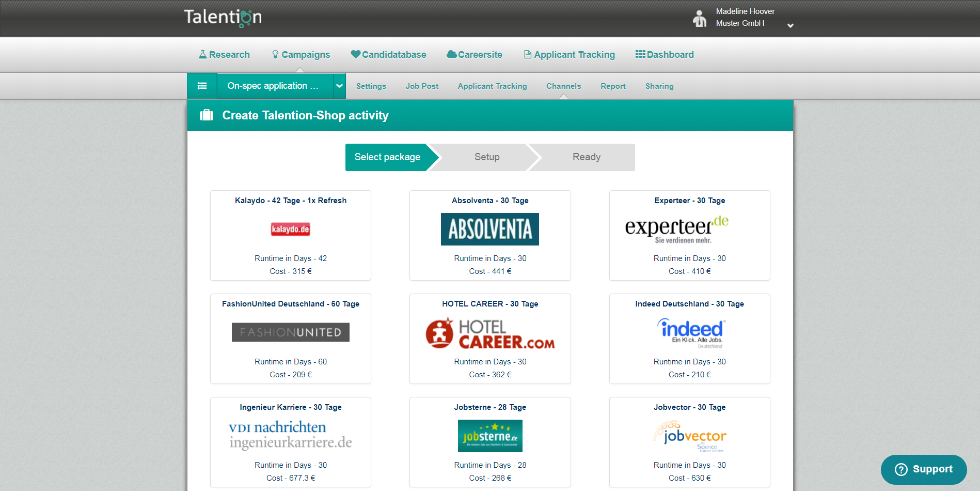Select the Experteer 30 Tage package title
980x491 pixels.
[x=690, y=201]
